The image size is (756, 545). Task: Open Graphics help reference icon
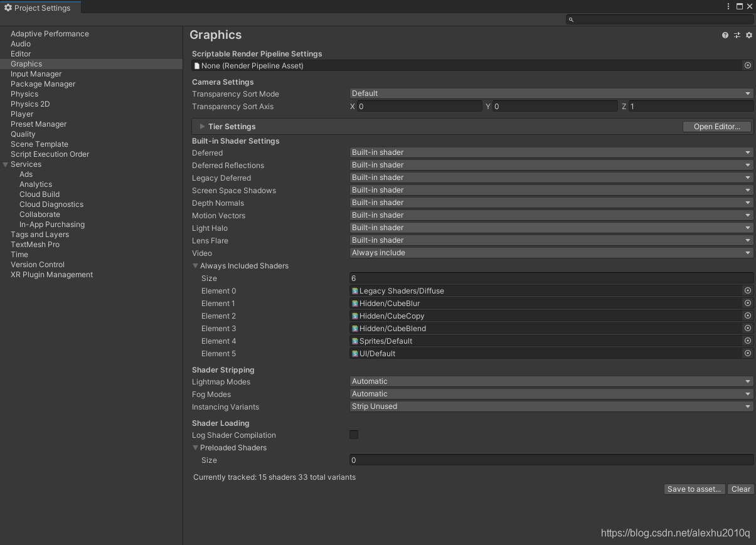pos(725,35)
